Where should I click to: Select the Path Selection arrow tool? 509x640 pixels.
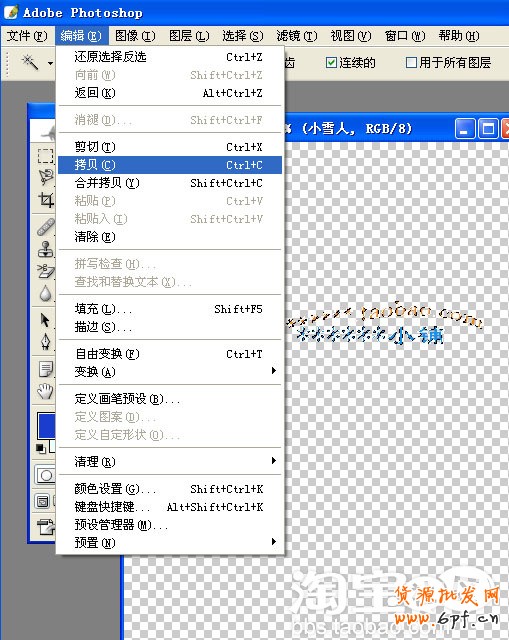pyautogui.click(x=45, y=320)
